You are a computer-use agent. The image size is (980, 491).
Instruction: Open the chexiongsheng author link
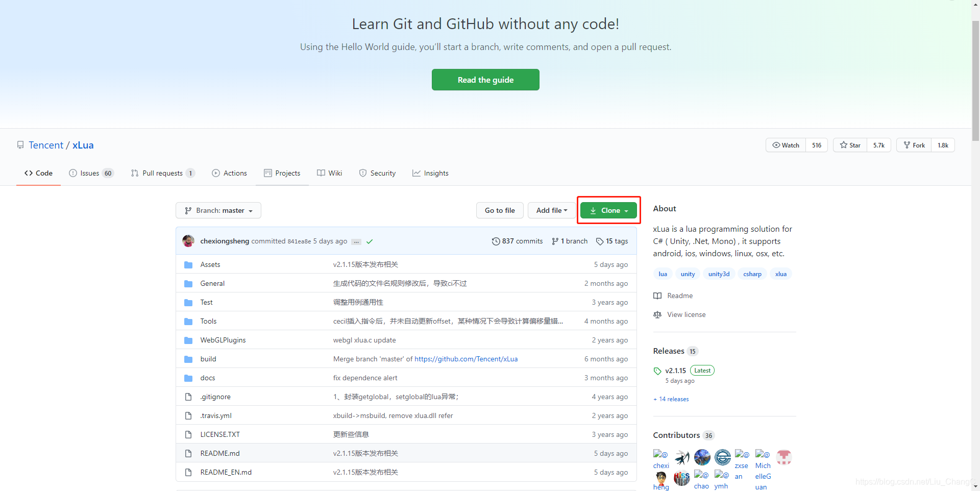tap(225, 241)
